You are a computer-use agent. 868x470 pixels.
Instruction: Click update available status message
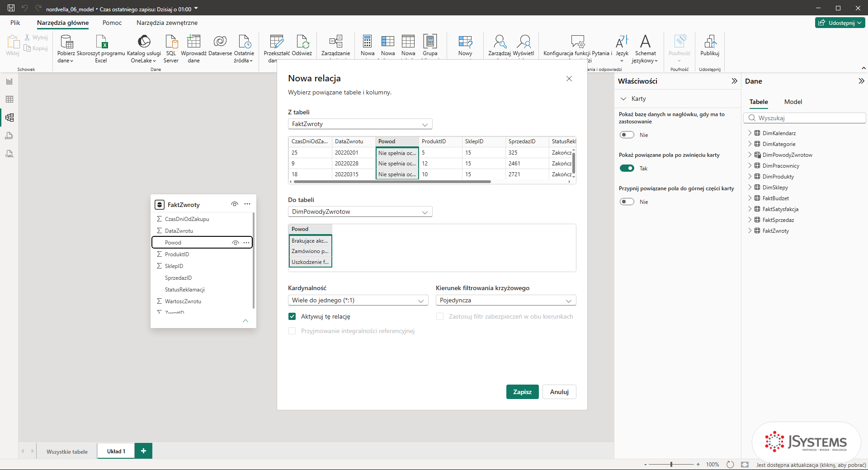coord(811,465)
